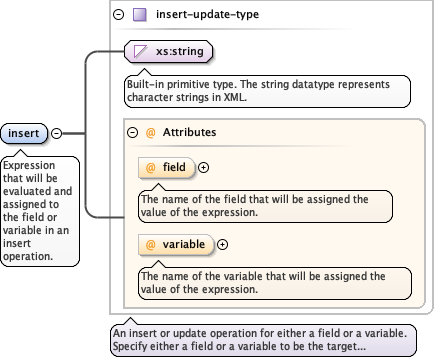Select the xs:string base type box
The image size is (435, 360).
tap(168, 52)
